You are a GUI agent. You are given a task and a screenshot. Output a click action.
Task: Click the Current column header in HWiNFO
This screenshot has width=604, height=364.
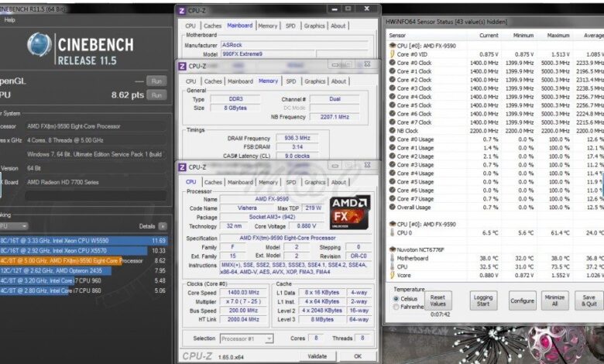tap(489, 35)
